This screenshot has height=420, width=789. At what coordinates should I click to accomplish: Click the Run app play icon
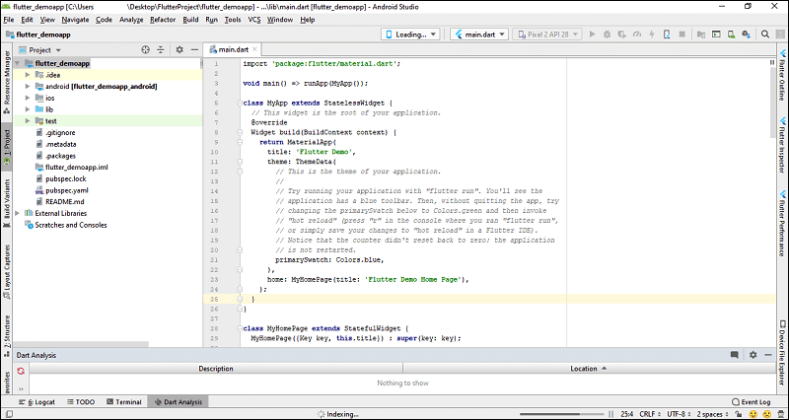pyautogui.click(x=592, y=34)
